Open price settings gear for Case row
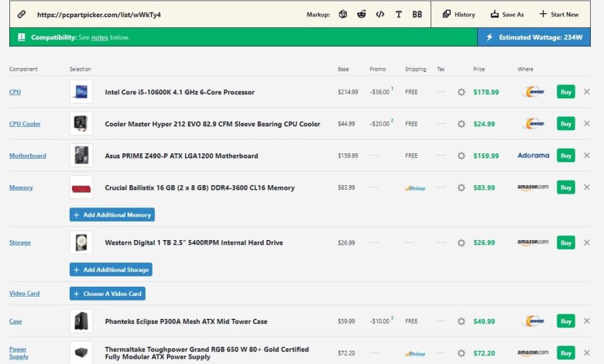Screen dimensions: 604x364 click(461, 321)
